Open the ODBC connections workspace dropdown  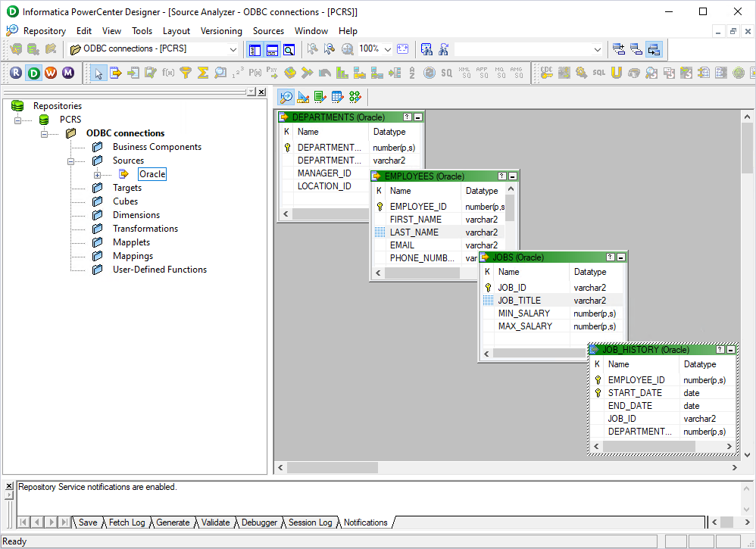pos(233,49)
